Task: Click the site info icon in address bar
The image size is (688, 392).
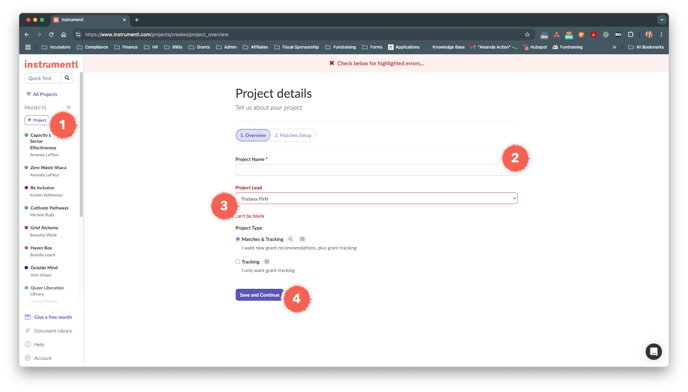Action: (78, 34)
